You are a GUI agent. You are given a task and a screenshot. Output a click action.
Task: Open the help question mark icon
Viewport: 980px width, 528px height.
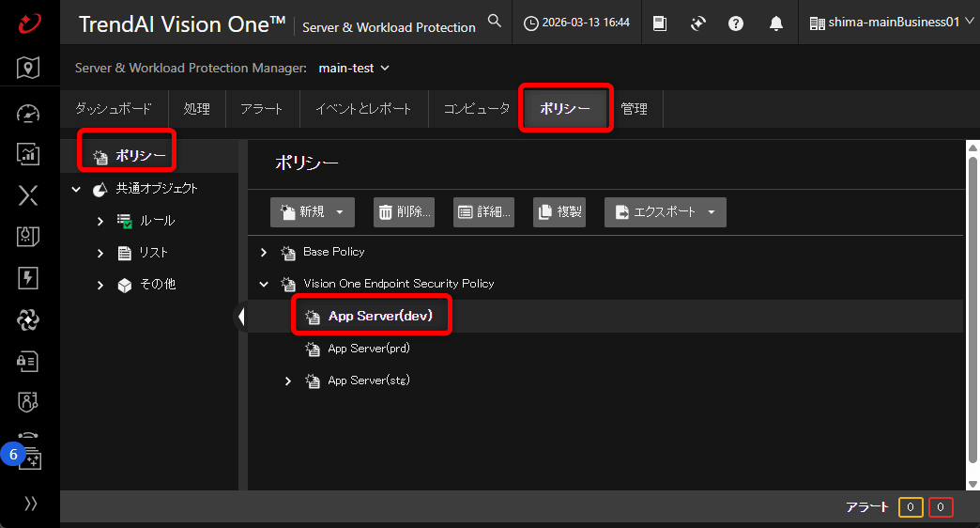coord(736,23)
